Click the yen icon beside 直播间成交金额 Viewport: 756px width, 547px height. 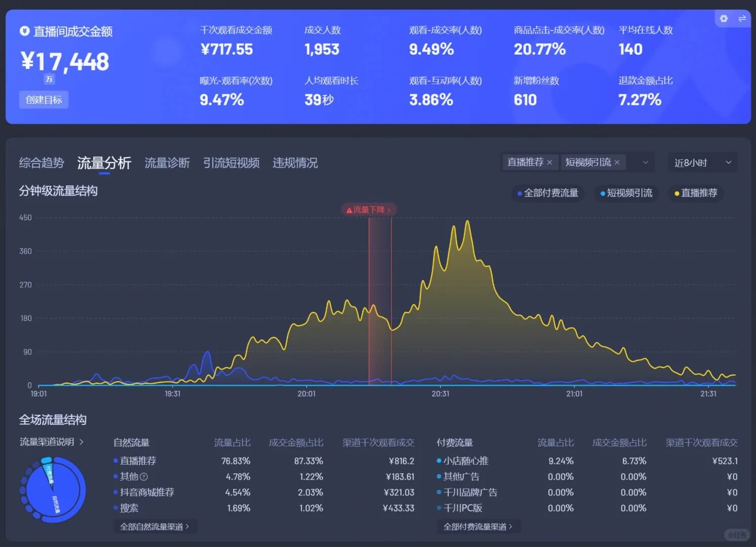(x=24, y=31)
